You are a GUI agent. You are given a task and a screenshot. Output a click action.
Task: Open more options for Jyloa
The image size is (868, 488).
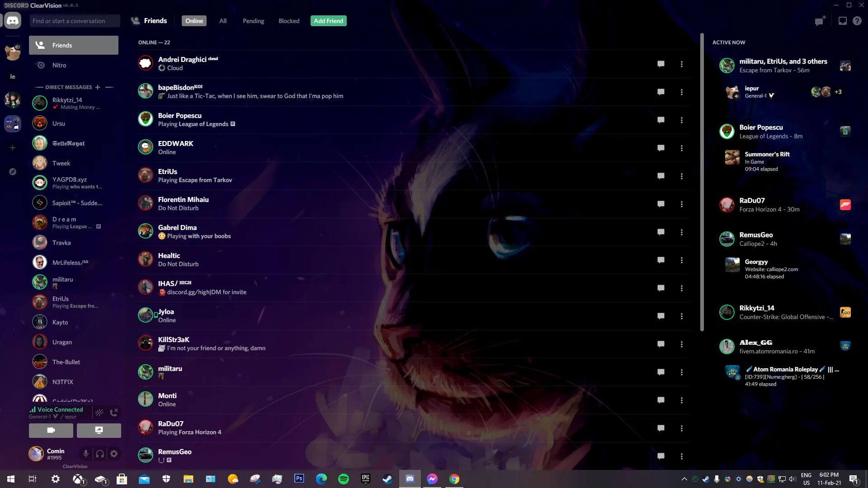(x=681, y=316)
